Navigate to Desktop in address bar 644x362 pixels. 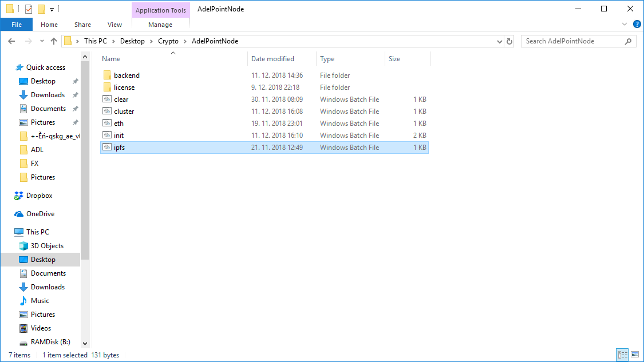132,41
